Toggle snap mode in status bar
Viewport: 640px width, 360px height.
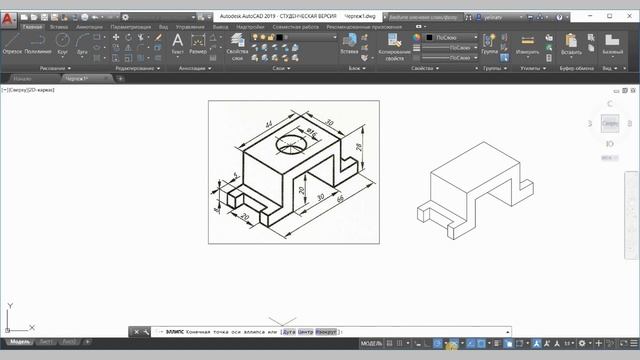pyautogui.click(x=400, y=343)
